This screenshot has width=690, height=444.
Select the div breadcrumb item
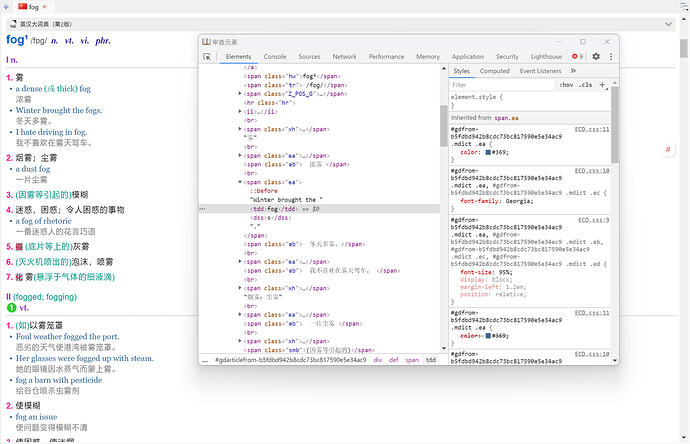(378, 360)
